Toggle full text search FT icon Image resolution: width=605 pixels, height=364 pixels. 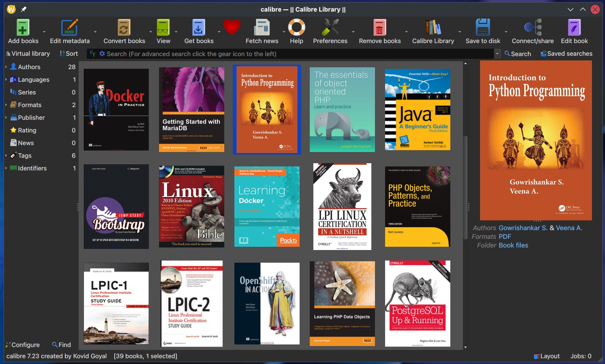point(93,54)
